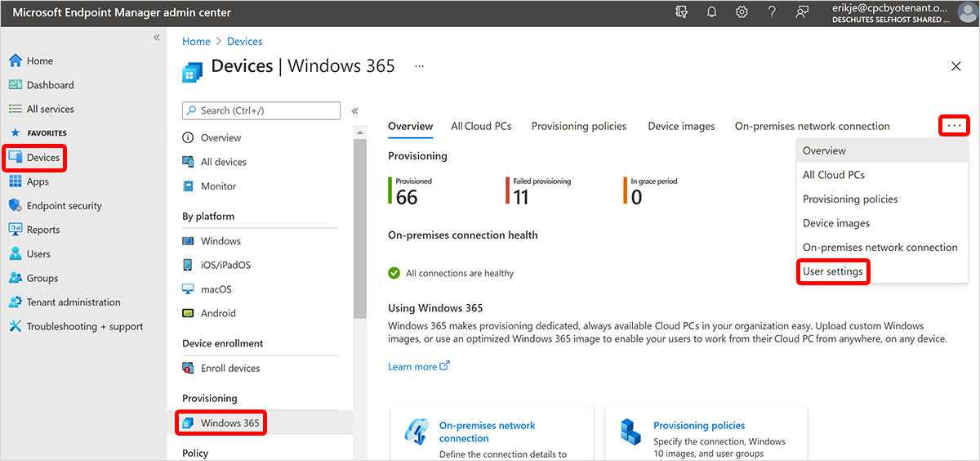Collapse the main left navigation pane

point(157,38)
